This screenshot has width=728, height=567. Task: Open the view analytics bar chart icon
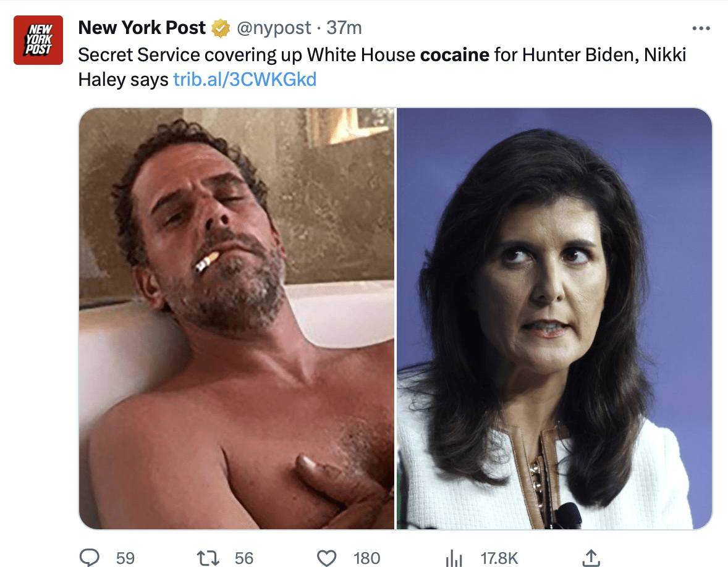click(x=454, y=558)
